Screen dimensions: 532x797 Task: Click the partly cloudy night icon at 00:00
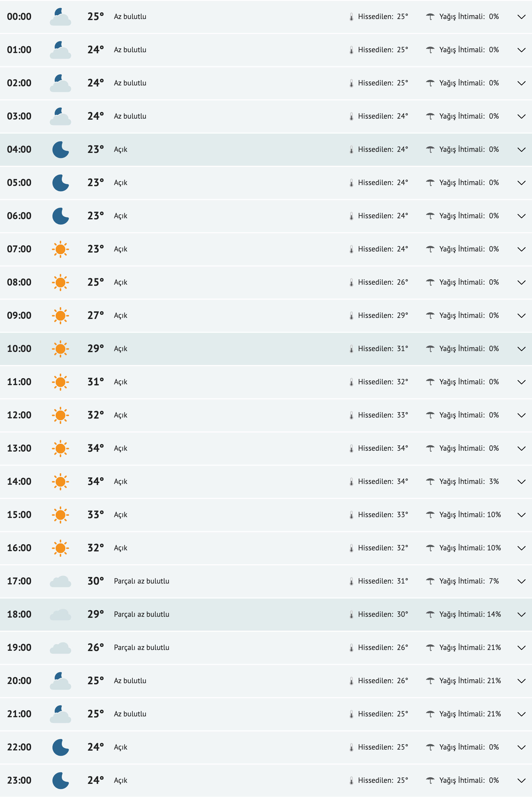coord(60,17)
